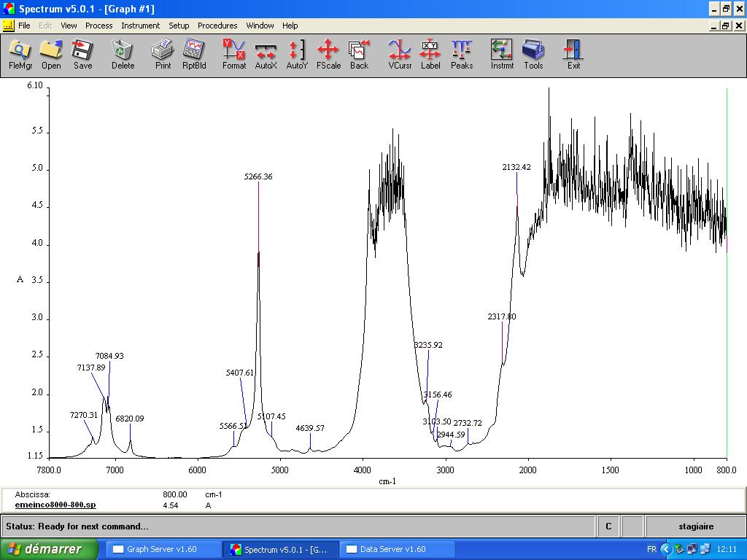Open the Procedures menu

click(x=217, y=26)
